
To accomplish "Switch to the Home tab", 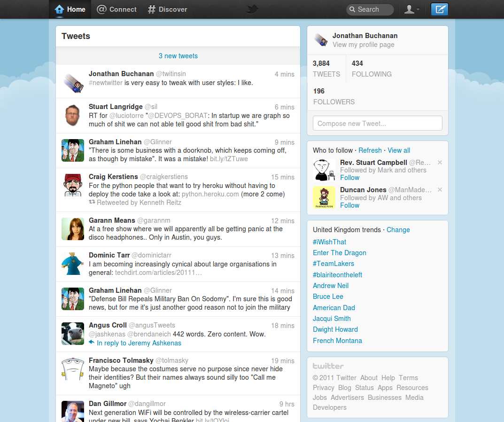I will click(70, 9).
